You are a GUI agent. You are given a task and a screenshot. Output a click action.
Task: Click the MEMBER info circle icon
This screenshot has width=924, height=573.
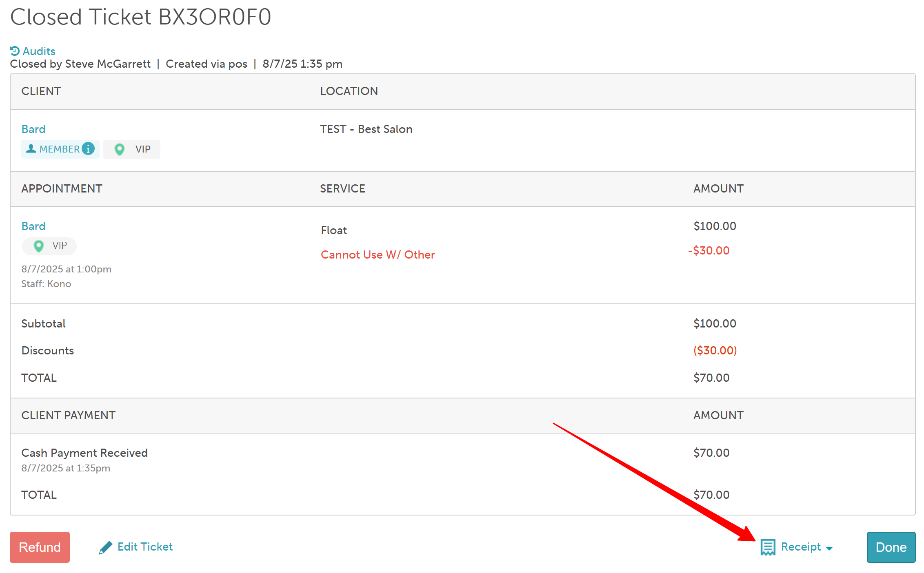pyautogui.click(x=88, y=149)
